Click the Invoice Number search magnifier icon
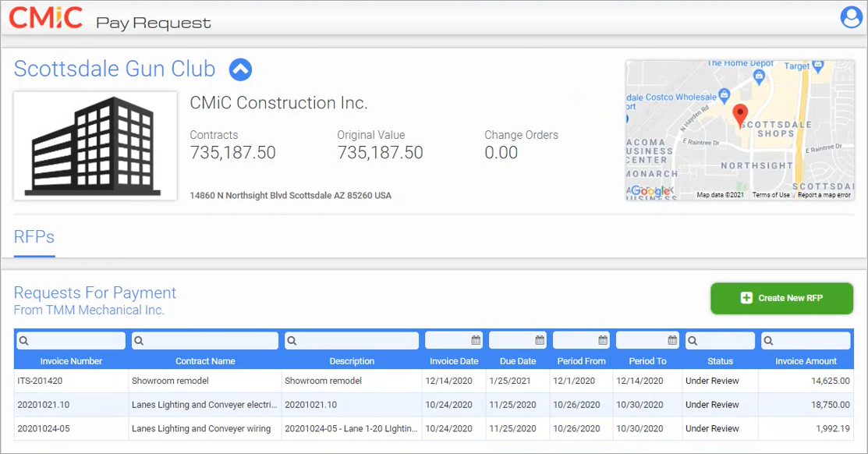 click(x=23, y=341)
